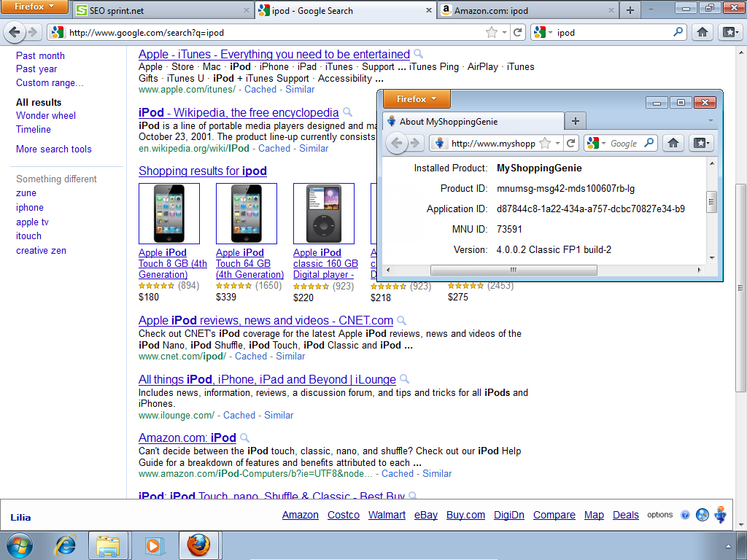Switch to the Amazon.com: ipod tab
The width and height of the screenshot is (747, 560).
[x=527, y=11]
